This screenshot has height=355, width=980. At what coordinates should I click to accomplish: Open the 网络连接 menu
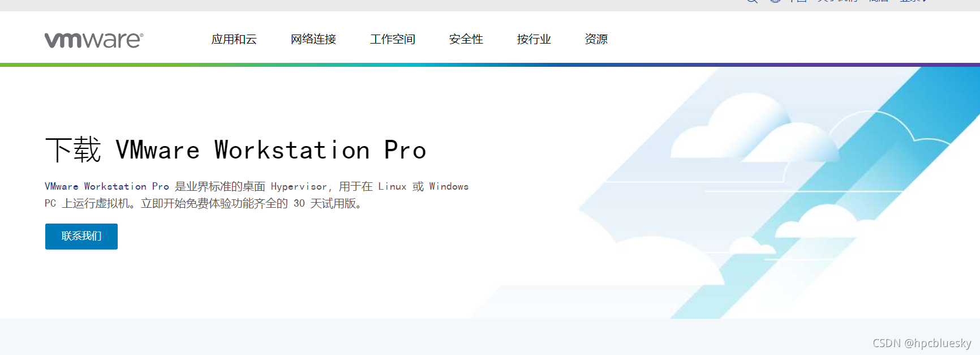[x=313, y=39]
